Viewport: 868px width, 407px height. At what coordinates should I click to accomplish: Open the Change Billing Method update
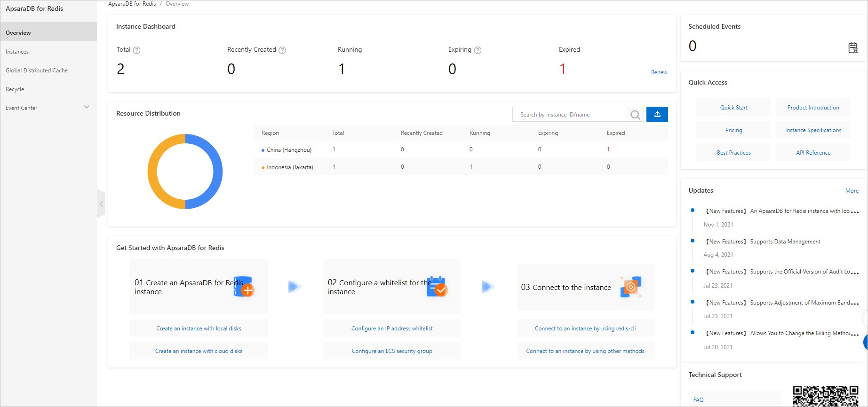(x=781, y=333)
